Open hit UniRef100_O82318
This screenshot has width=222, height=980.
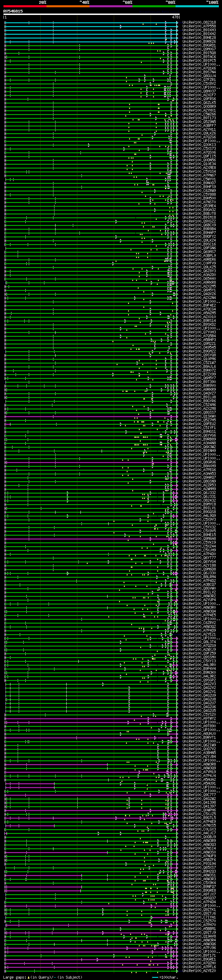click(199, 23)
